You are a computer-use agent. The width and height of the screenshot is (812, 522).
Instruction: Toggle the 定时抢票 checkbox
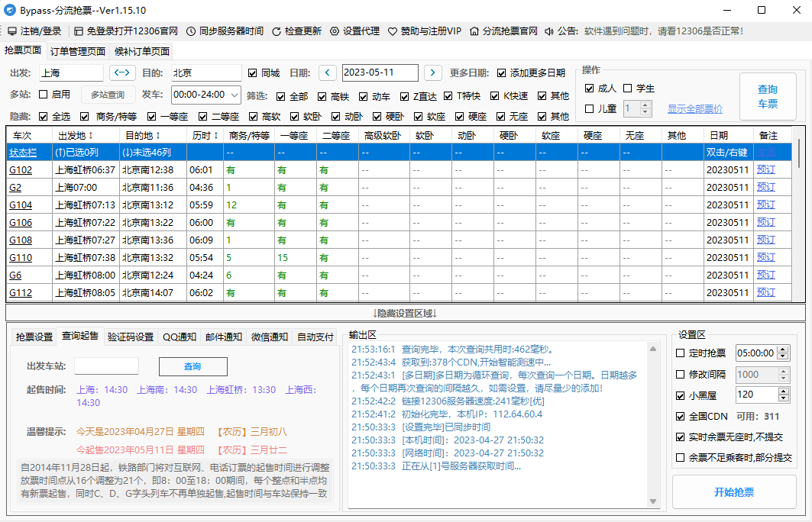(x=681, y=353)
